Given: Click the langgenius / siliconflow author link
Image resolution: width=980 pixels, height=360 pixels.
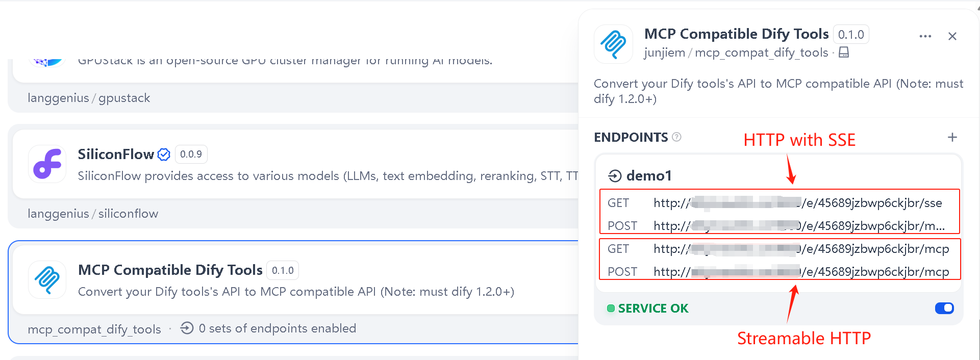Looking at the screenshot, I should [93, 214].
